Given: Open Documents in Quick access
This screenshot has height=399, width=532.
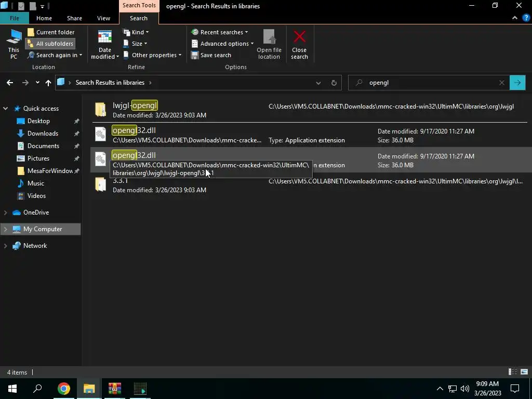Looking at the screenshot, I should click(43, 146).
